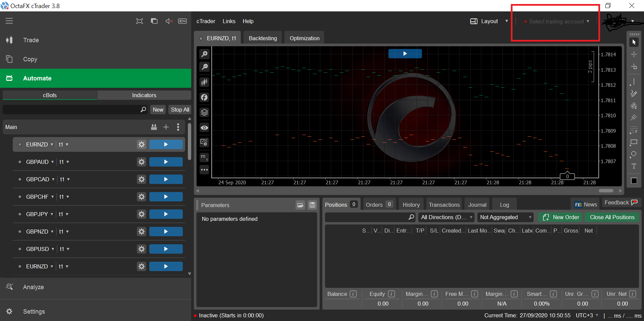Open Select trading account dropdown
This screenshot has height=321, width=644.
tap(557, 21)
